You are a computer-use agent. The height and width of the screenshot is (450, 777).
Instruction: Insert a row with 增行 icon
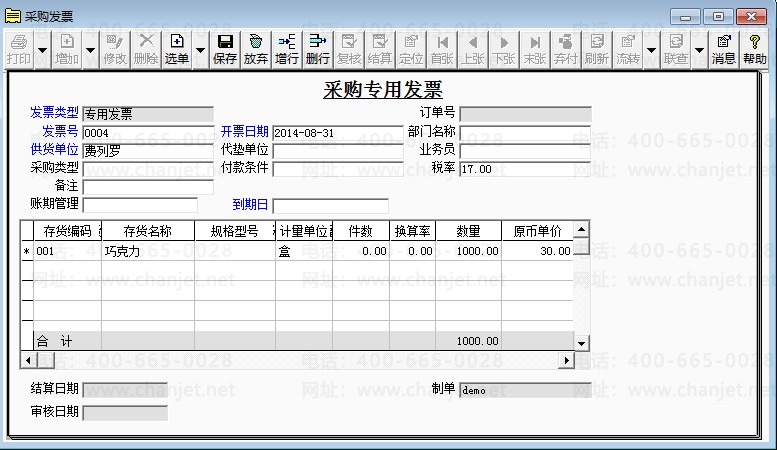287,50
